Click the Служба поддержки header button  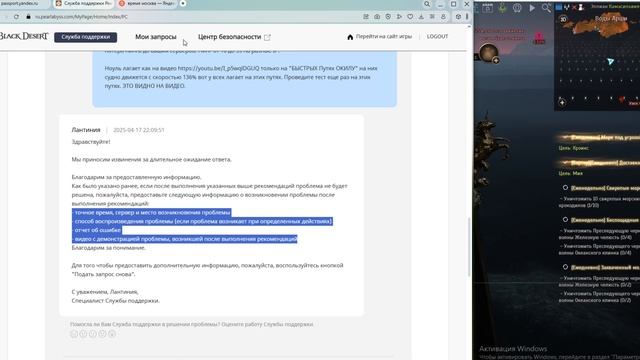click(86, 37)
